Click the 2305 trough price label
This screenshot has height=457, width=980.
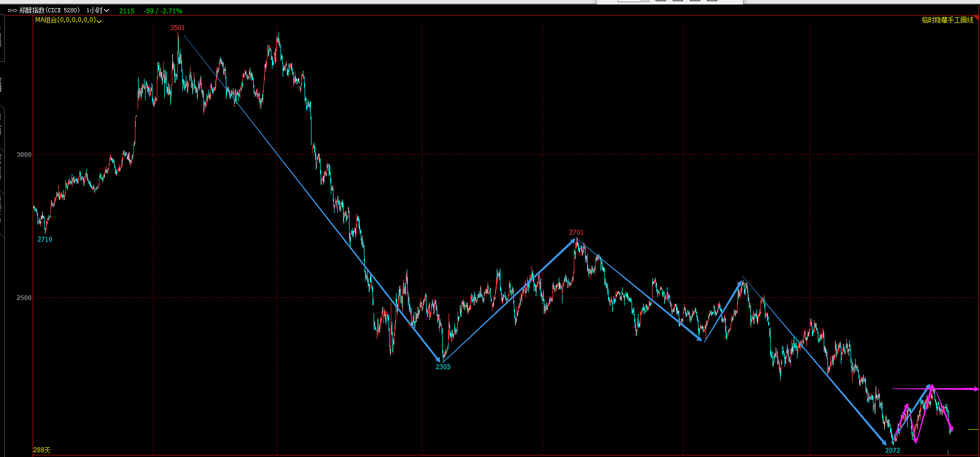click(x=443, y=367)
